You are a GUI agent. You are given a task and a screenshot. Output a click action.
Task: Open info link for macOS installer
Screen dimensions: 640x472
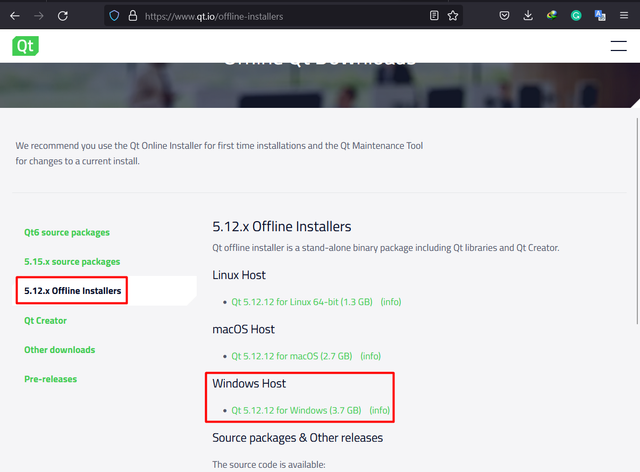coord(370,356)
